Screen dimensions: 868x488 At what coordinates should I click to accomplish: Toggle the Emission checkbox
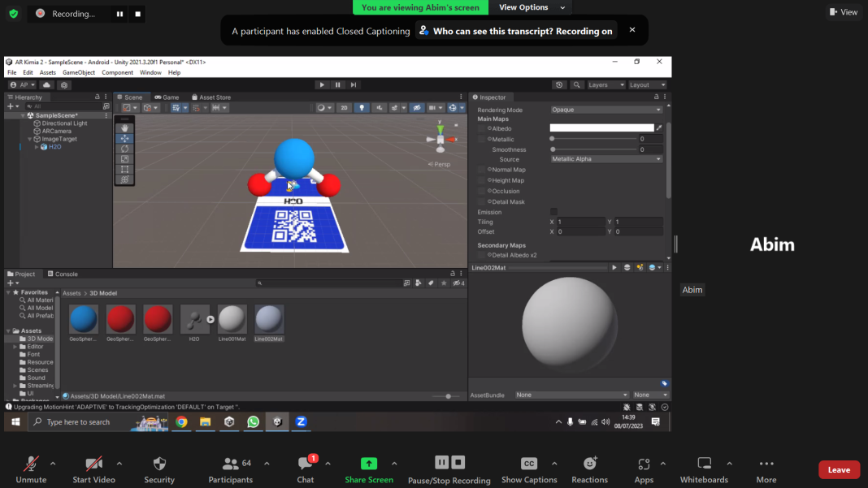click(x=553, y=212)
